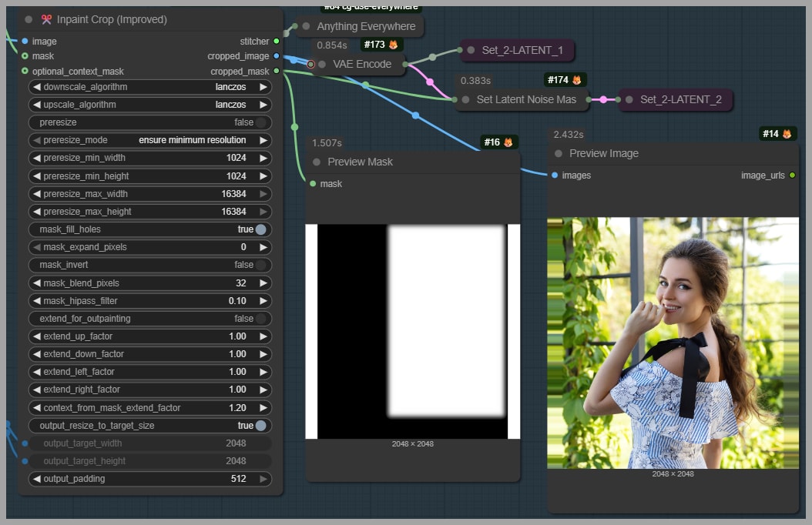Click the collapse dot on VAE Encode node
The image size is (812, 525).
point(322,64)
